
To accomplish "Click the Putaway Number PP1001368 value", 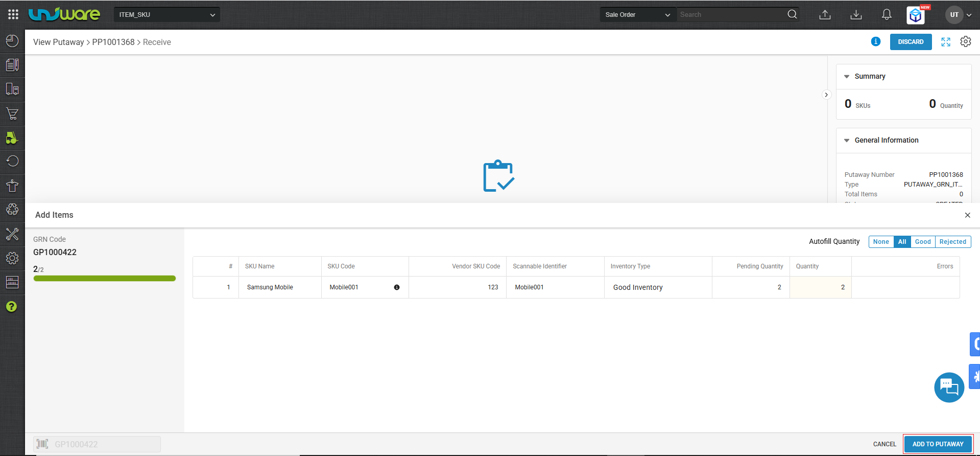I will click(x=946, y=175).
